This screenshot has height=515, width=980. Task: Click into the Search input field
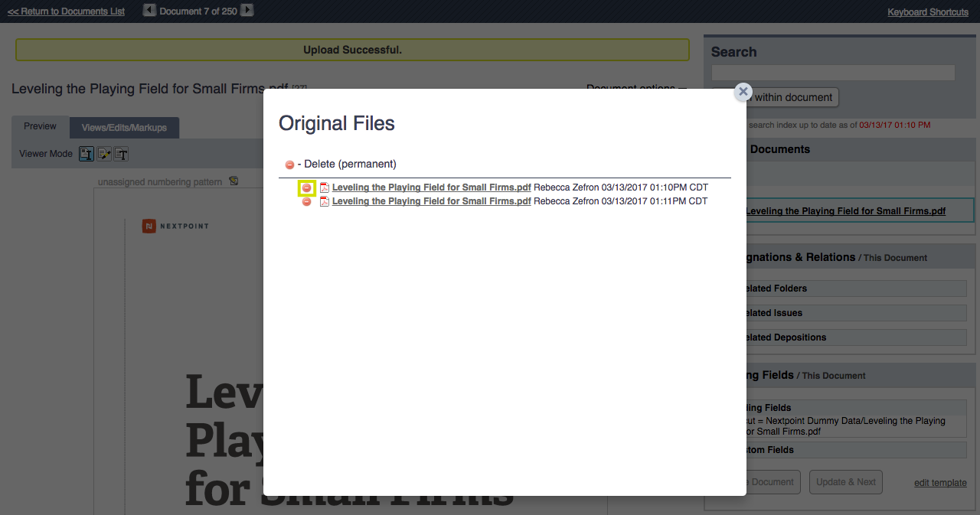click(833, 73)
